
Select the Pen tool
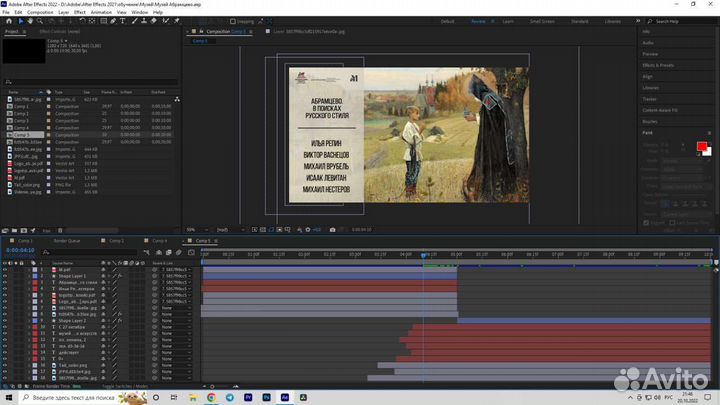point(113,21)
